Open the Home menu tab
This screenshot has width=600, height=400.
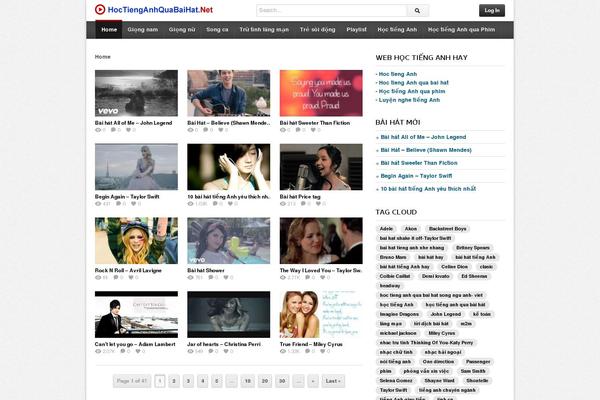coord(109,29)
